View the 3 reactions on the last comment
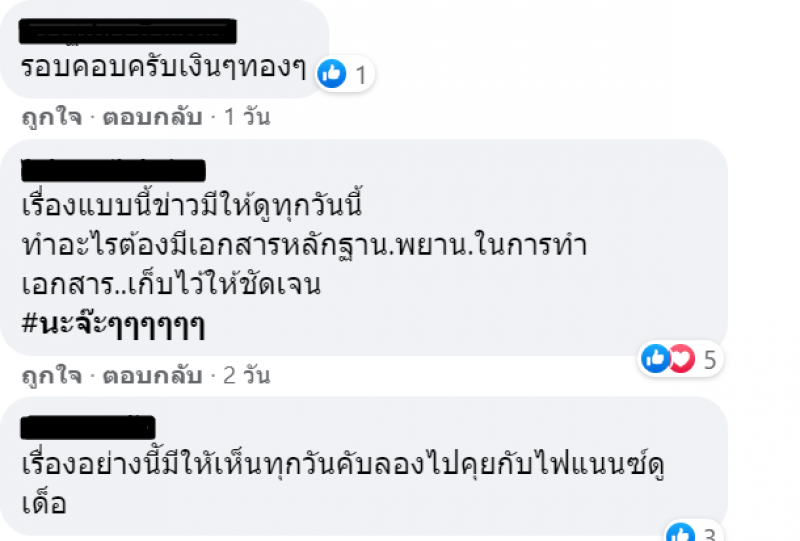This screenshot has width=800, height=541. pyautogui.click(x=707, y=532)
